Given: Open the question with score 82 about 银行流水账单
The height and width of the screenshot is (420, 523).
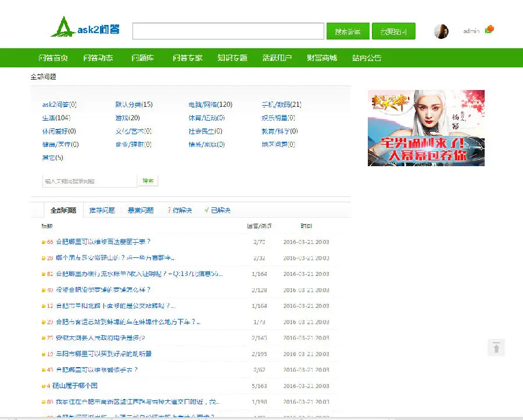Looking at the screenshot, I should 139,274.
